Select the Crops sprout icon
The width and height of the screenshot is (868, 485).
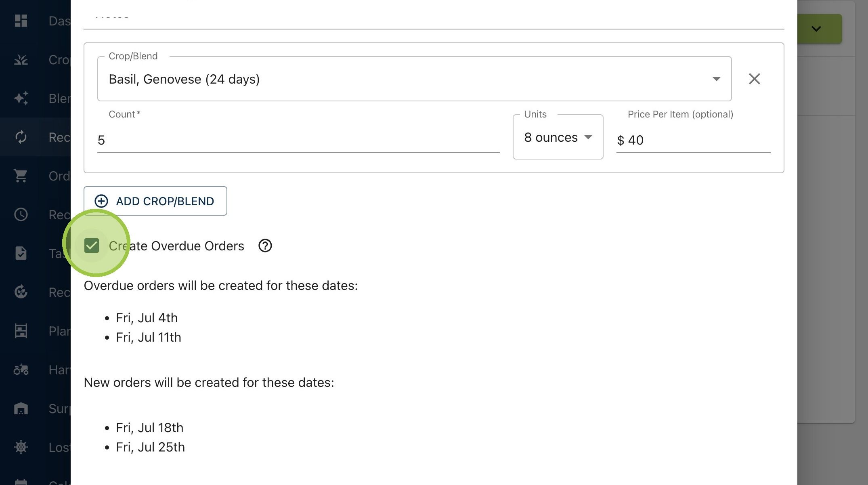21,60
